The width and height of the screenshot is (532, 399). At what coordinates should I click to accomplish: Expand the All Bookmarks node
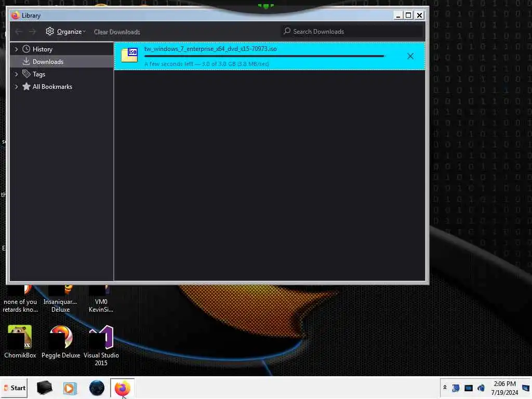click(x=16, y=87)
